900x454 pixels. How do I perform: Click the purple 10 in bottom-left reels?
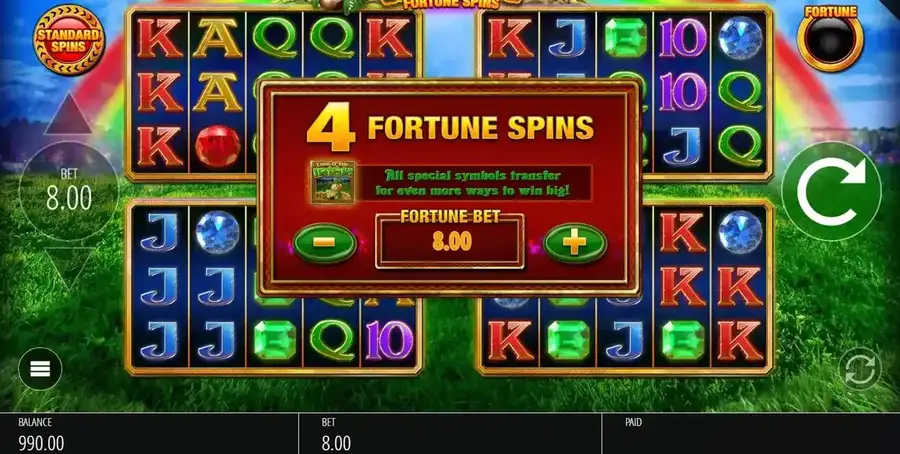point(389,340)
